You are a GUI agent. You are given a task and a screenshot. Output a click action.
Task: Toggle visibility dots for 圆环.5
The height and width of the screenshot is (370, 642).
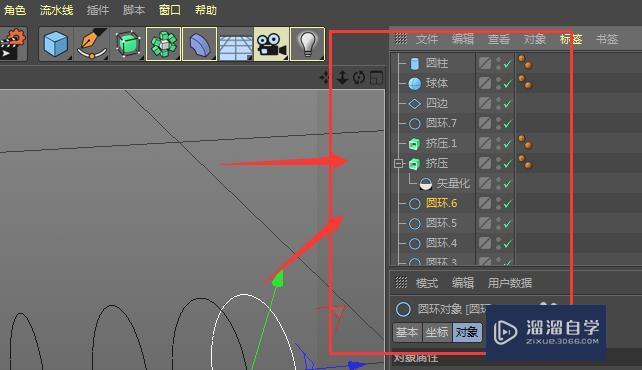click(498, 224)
